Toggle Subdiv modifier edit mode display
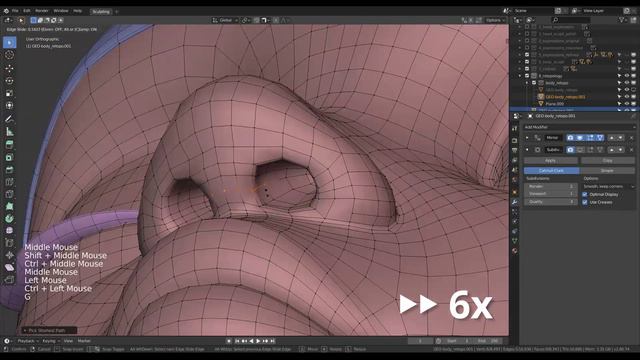Image resolution: width=640 pixels, height=360 pixels. [590, 150]
